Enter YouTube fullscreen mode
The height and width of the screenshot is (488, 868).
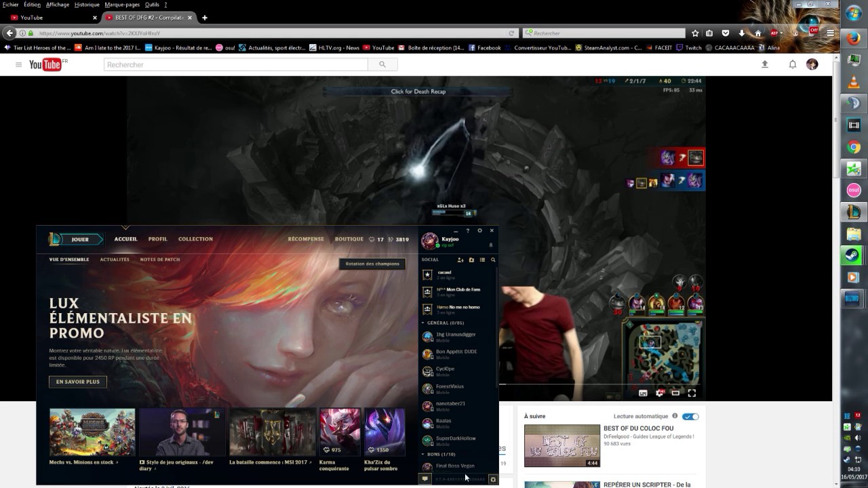coord(692,392)
